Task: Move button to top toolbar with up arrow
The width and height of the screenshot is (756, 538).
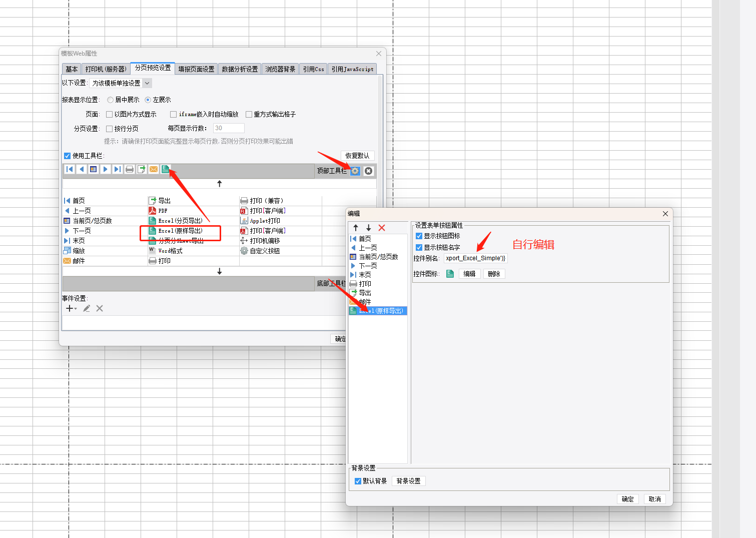Action: tap(220, 184)
